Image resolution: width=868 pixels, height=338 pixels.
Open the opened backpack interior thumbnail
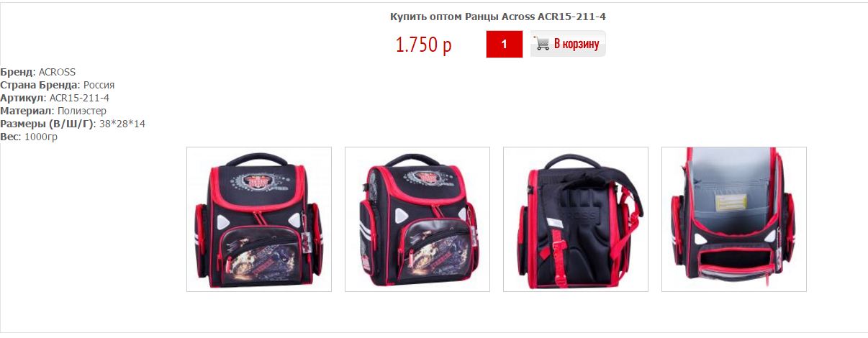734,219
